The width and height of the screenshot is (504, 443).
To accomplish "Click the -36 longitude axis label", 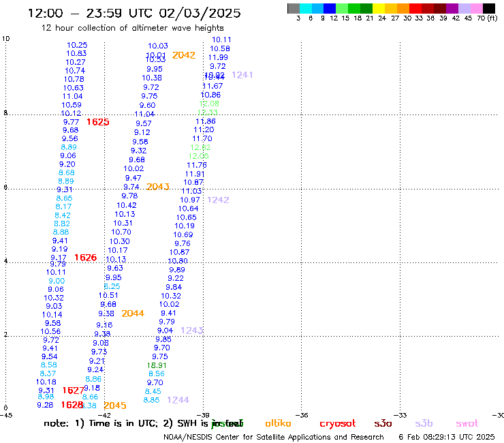I will click(x=301, y=415).
